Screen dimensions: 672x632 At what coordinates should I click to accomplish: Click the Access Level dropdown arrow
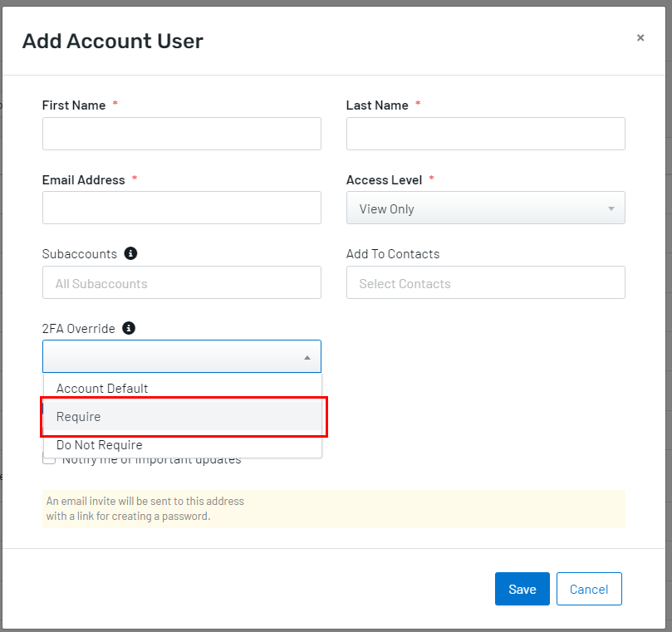611,208
